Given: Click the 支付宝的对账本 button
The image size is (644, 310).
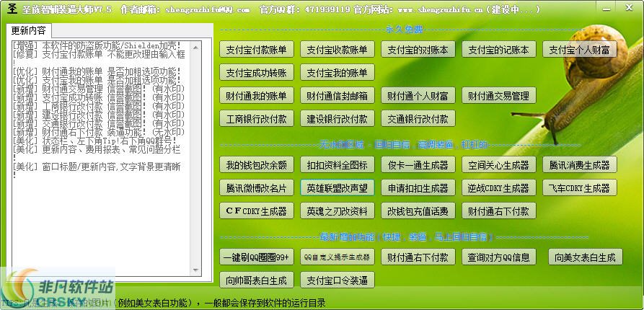Looking at the screenshot, I should pyautogui.click(x=418, y=50).
